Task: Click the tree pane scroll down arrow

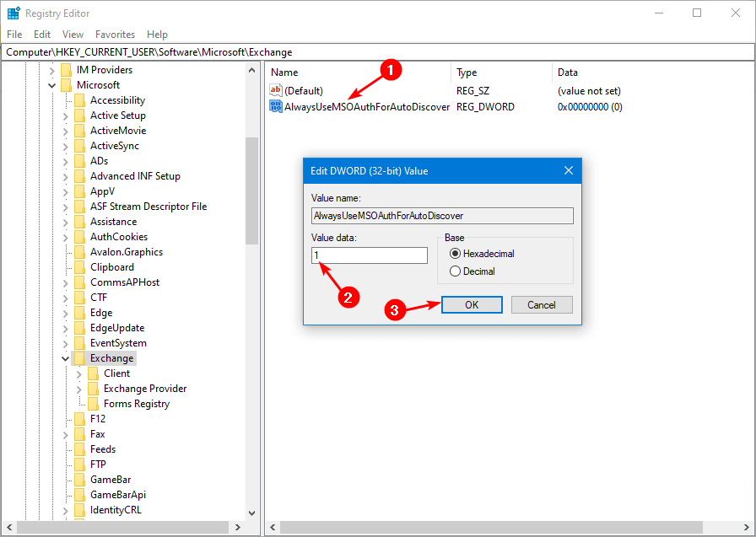Action: point(251,513)
